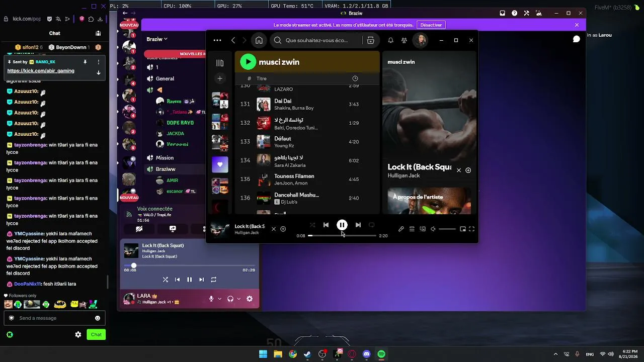The image size is (644, 362).
Task: Open Liked Songs heart playlist
Action: pos(220,164)
